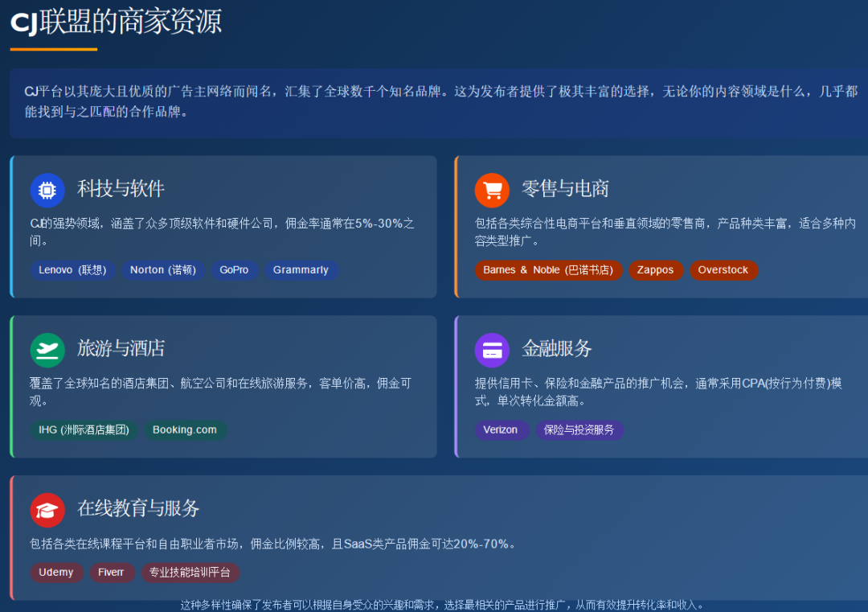The image size is (868, 612).
Task: Click the Verizon tag
Action: click(502, 429)
